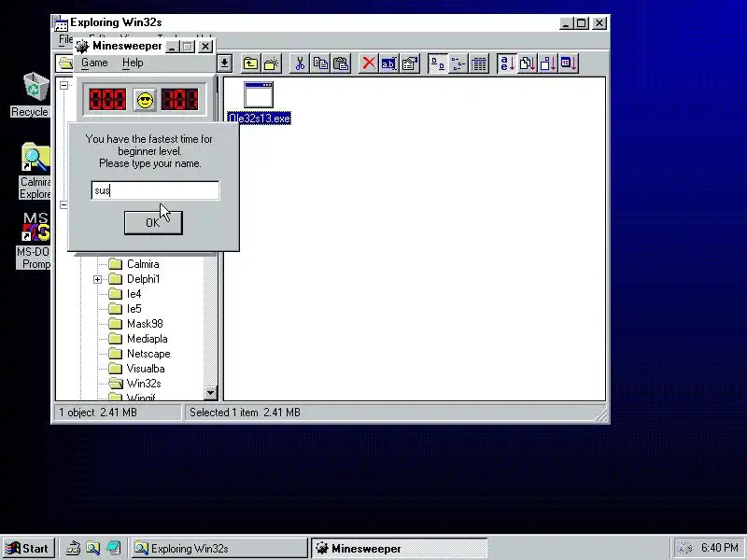The image size is (747, 560).
Task: Switch to details view
Action: click(x=479, y=63)
